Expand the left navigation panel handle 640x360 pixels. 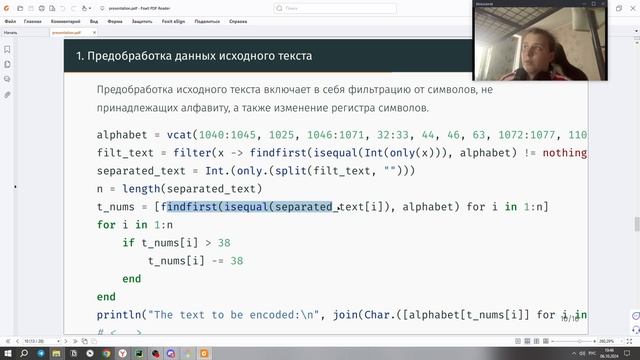tap(16, 187)
